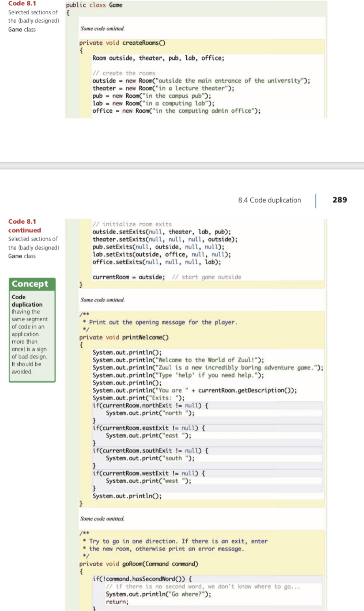The width and height of the screenshot is (364, 611).
Task: Click 'private void goRoom(Command command)' header
Action: (139, 564)
